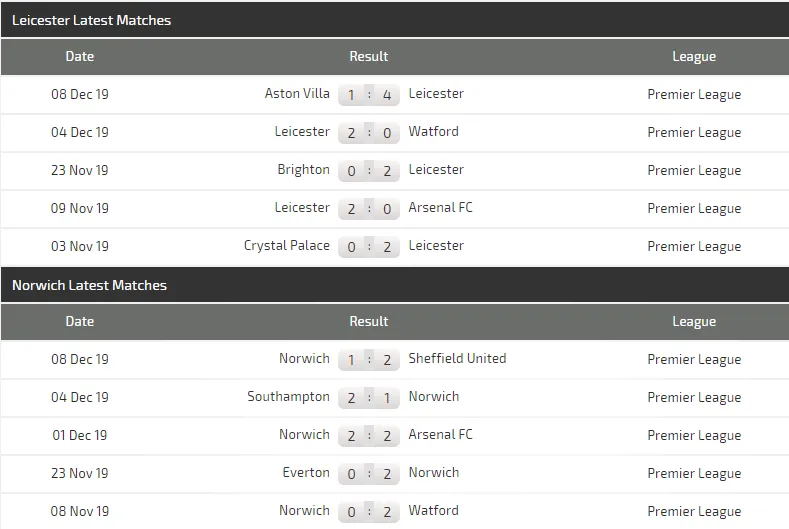The image size is (789, 529).
Task: Click the Leicester Latest Matches header
Action: tap(91, 20)
